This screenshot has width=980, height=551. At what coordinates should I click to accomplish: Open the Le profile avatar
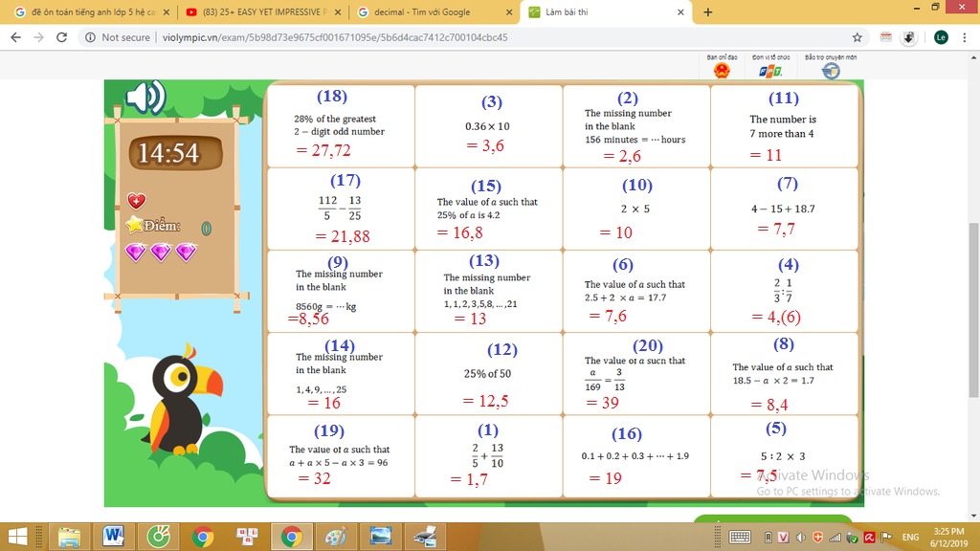click(x=941, y=37)
